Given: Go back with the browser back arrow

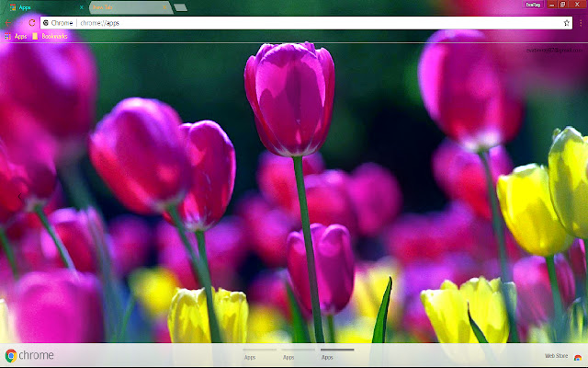Looking at the screenshot, I should [x=8, y=23].
